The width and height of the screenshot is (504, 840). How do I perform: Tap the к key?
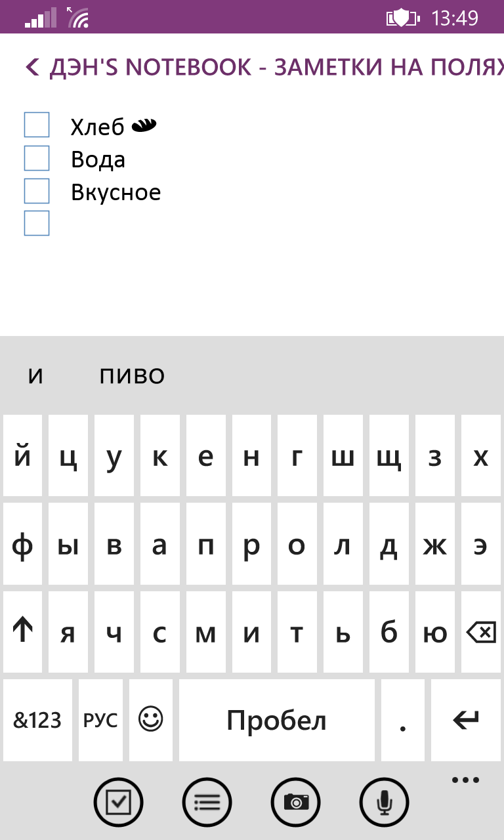pos(160,455)
